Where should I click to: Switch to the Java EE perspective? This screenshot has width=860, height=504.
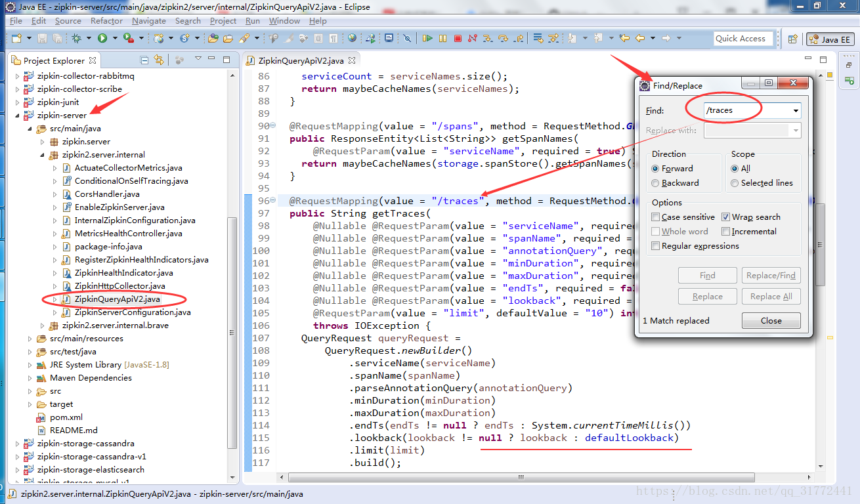click(830, 39)
